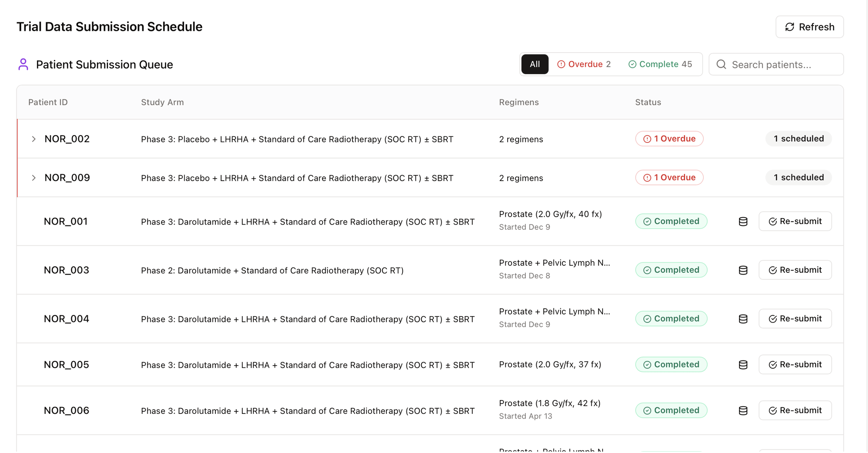The image size is (868, 453).
Task: Click 1 scheduled badge for NOR_009
Action: tap(799, 178)
